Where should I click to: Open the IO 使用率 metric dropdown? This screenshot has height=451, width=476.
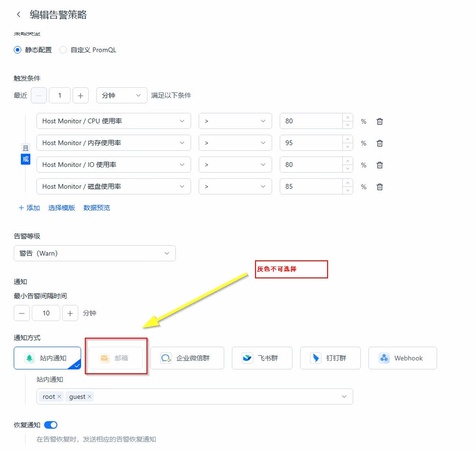tap(113, 165)
